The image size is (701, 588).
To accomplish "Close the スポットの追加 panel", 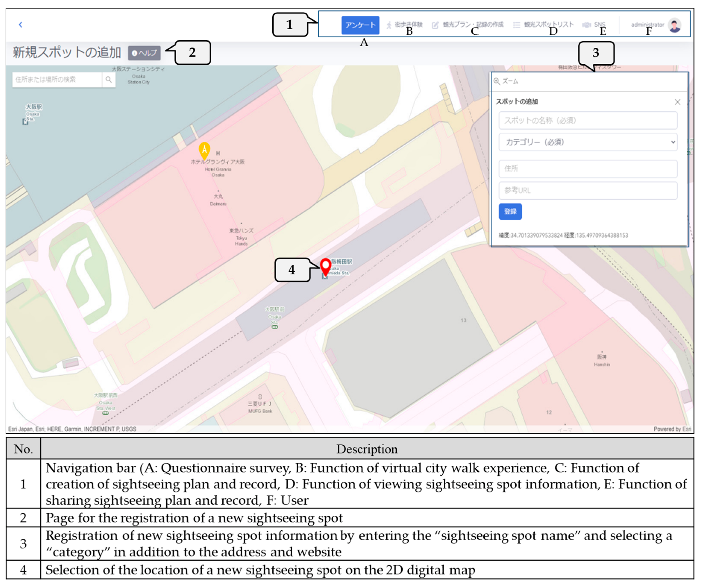I will (677, 102).
